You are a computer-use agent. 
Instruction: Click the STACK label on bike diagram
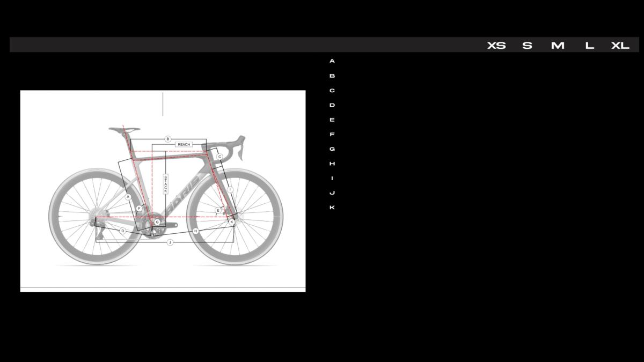point(165,184)
